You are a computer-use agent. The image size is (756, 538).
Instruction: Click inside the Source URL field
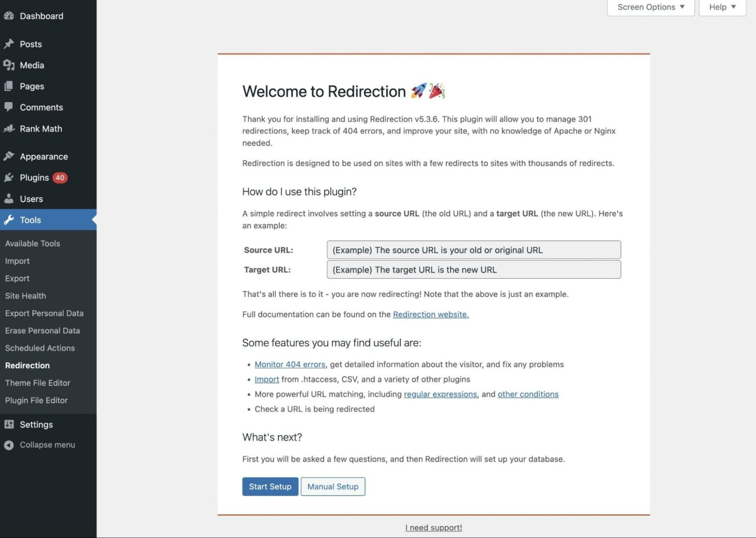click(473, 250)
